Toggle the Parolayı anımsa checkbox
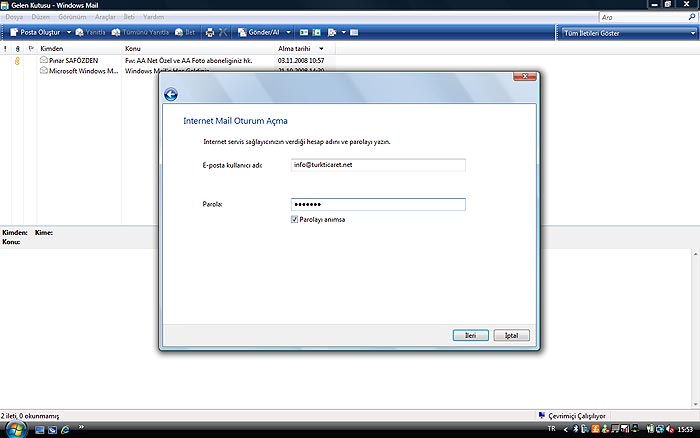This screenshot has height=438, width=700. (x=294, y=219)
